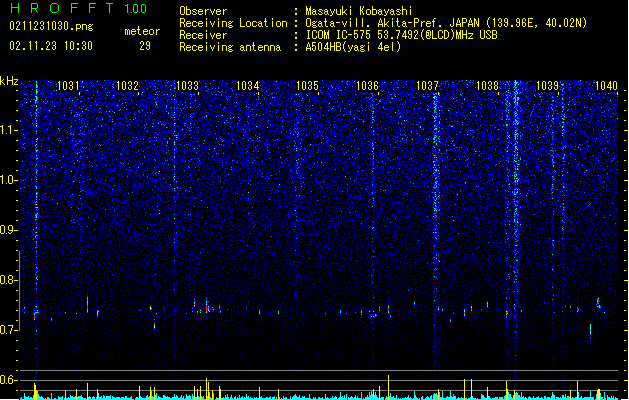Click the 'Observer' label
The width and height of the screenshot is (629, 400).
point(203,11)
